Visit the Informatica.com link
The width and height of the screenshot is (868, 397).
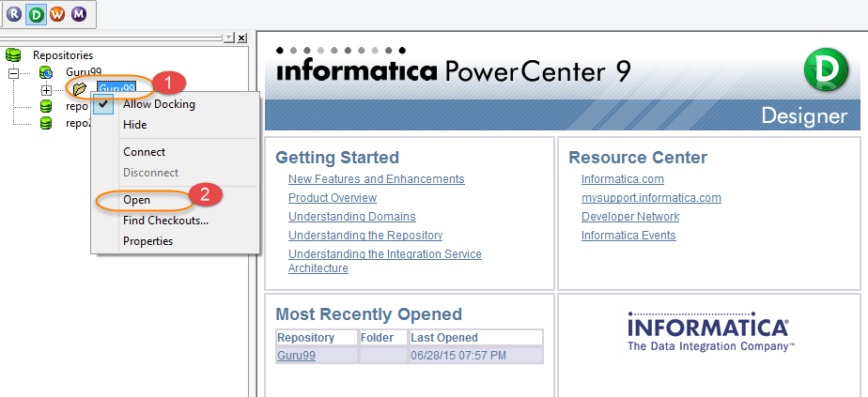pos(623,179)
